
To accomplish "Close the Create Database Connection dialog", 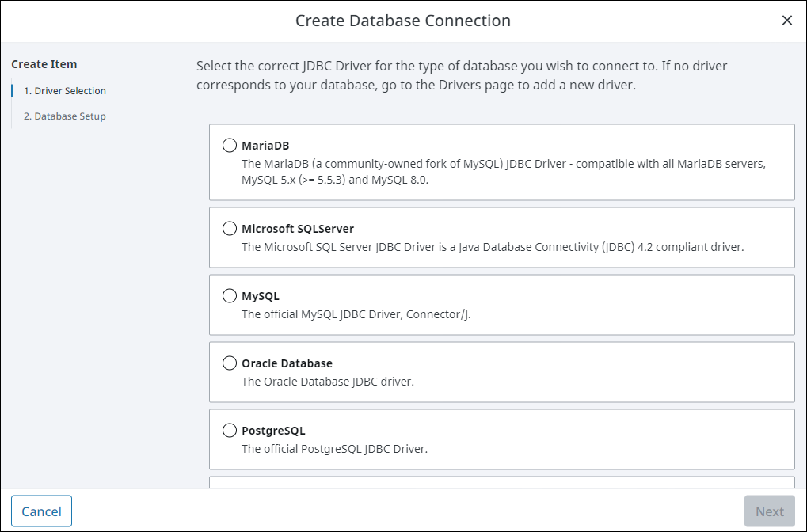I will (x=787, y=20).
